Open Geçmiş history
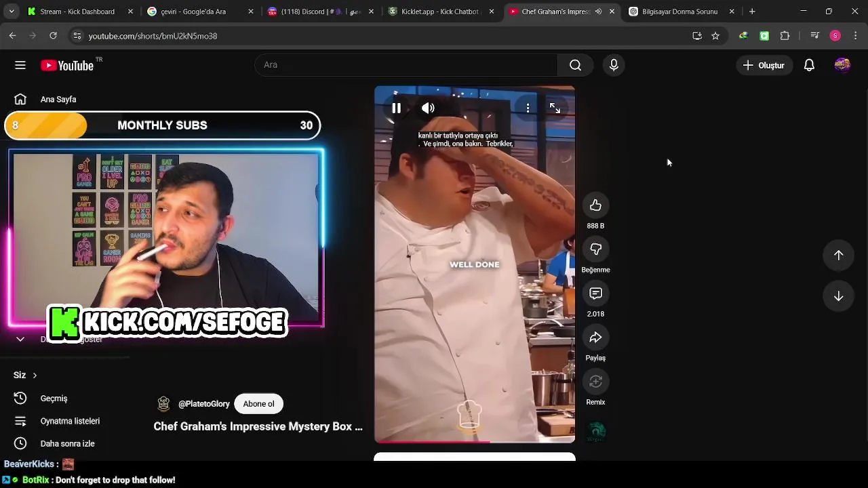The height and width of the screenshot is (488, 868). pyautogui.click(x=54, y=399)
